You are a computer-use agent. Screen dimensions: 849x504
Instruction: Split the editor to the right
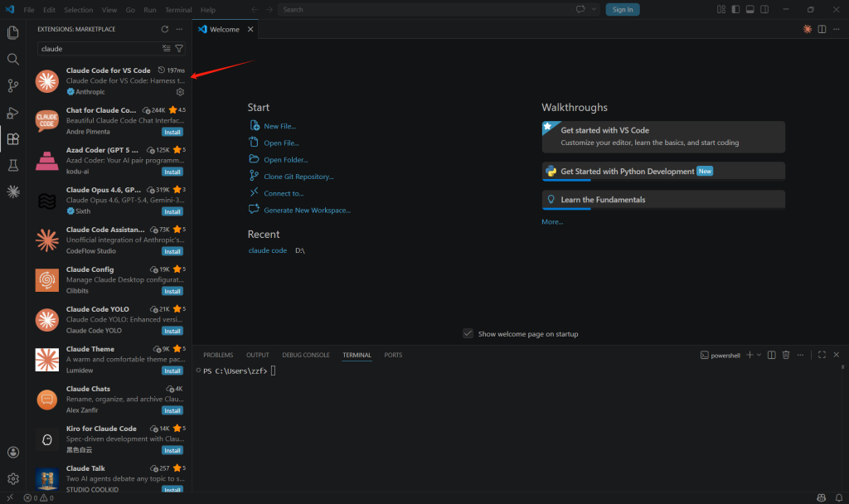(x=822, y=29)
